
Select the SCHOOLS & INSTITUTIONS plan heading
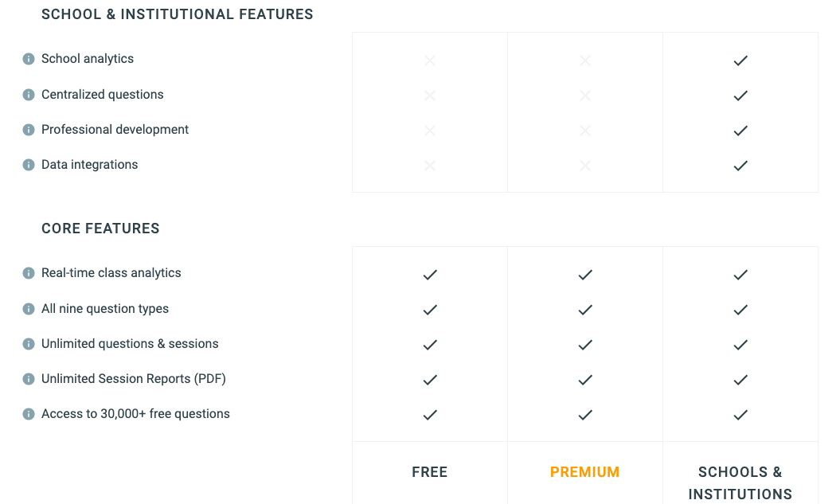(740, 483)
